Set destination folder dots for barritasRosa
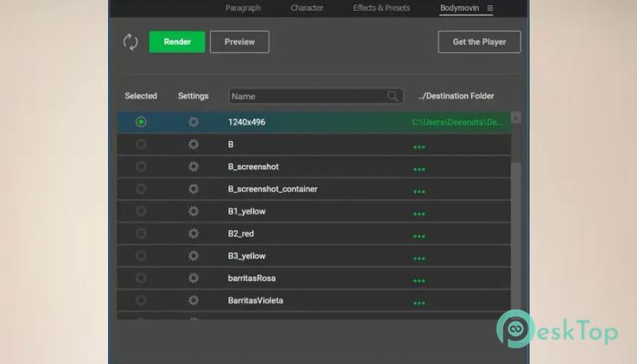The height and width of the screenshot is (364, 637). (420, 281)
